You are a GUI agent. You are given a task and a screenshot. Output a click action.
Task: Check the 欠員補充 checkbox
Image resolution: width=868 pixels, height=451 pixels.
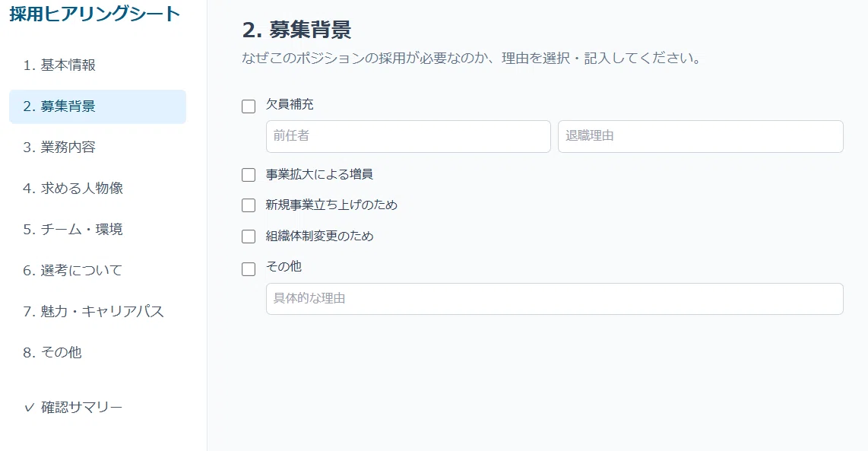click(249, 106)
